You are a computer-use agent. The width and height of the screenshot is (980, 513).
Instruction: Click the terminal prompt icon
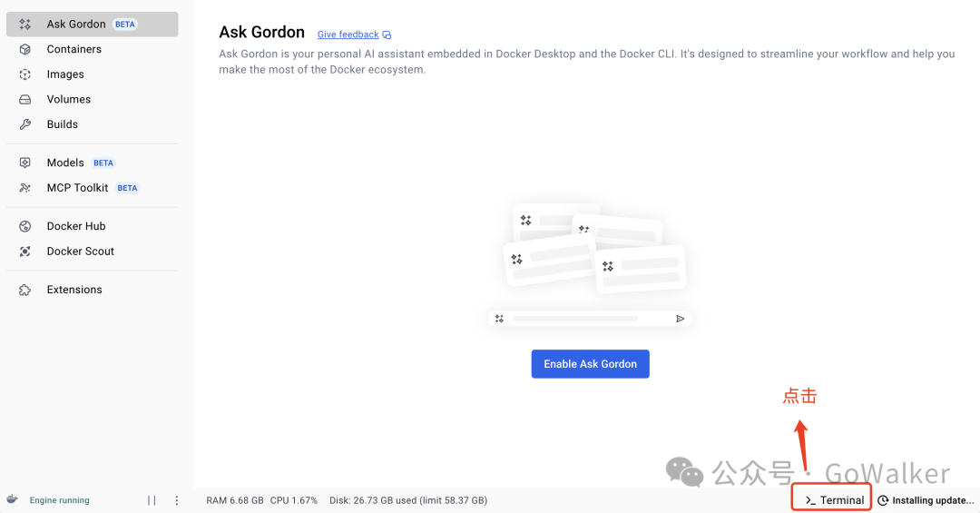point(810,500)
